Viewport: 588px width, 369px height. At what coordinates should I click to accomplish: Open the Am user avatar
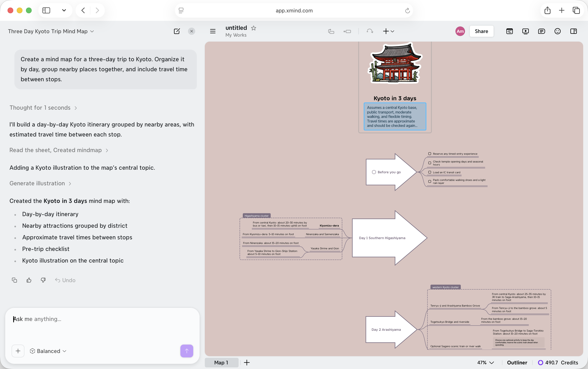460,31
